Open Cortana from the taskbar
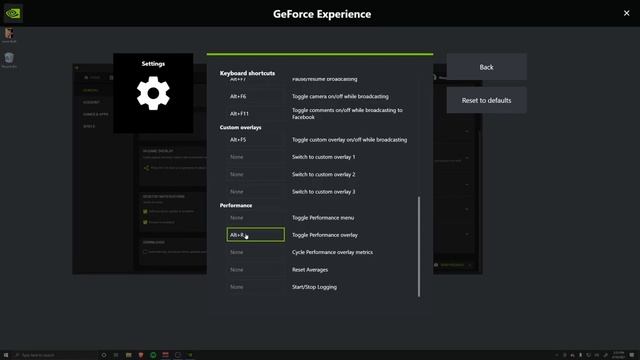 coord(104,355)
